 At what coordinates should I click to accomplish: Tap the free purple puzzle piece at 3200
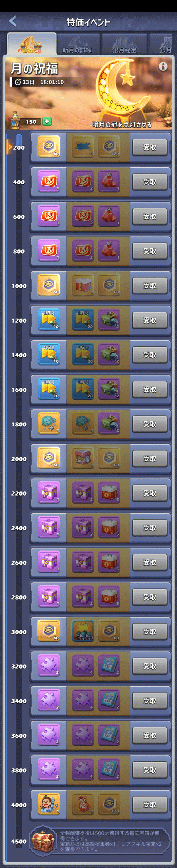[x=49, y=666]
